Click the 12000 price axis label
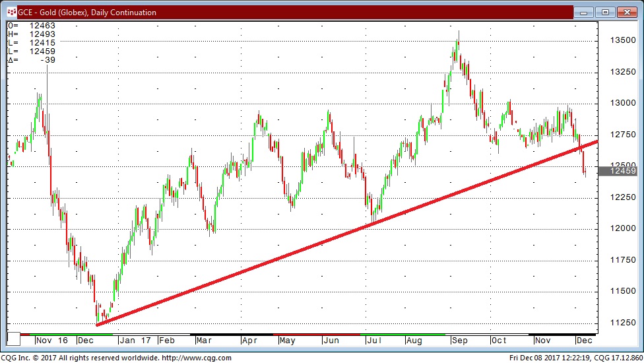The image size is (644, 363). click(x=623, y=229)
